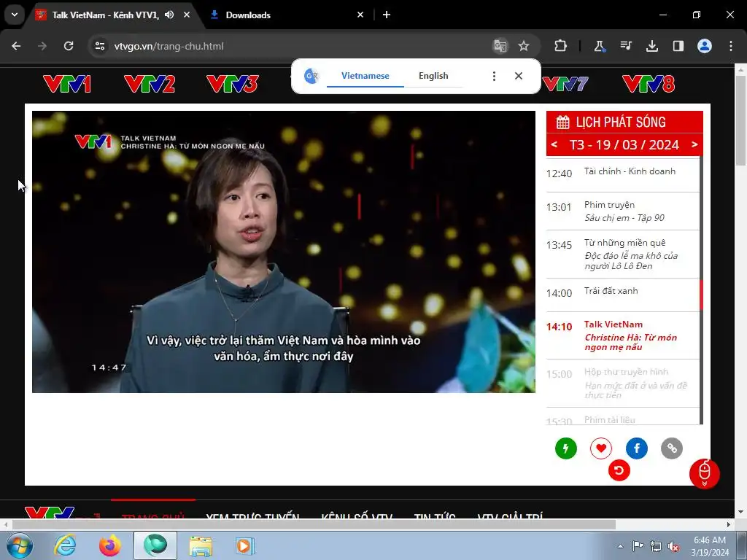The width and height of the screenshot is (747, 560).
Task: Open the browser Extensions puzzle icon
Action: point(561,46)
